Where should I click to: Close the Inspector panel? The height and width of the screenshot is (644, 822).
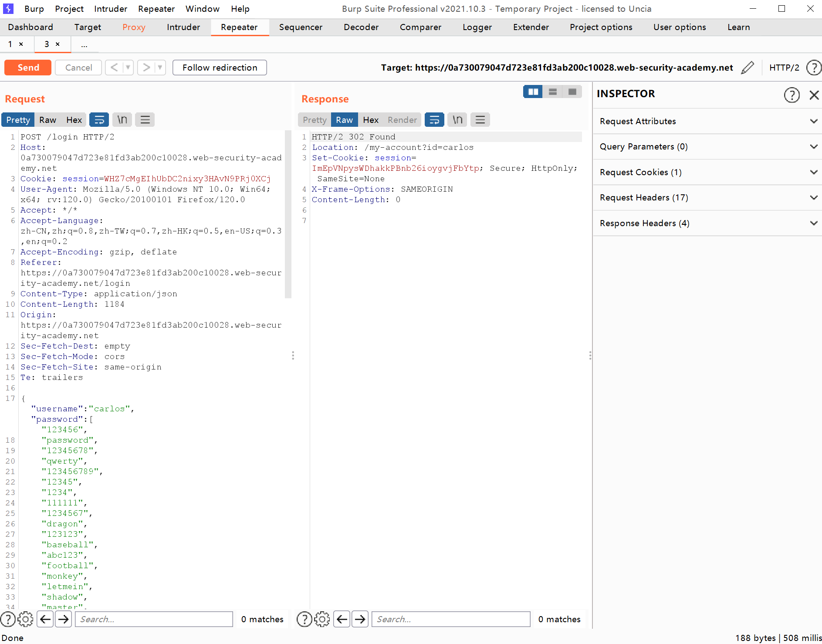[x=814, y=95]
